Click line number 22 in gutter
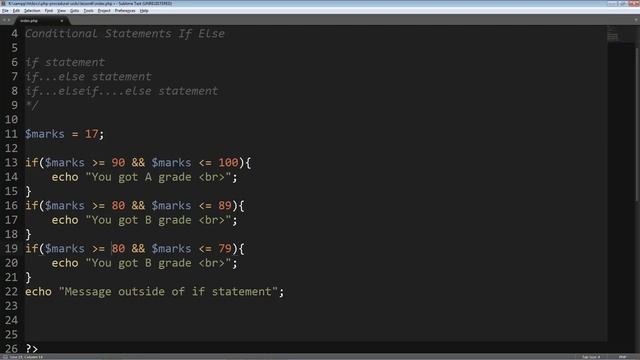The image size is (640, 360). coord(11,291)
